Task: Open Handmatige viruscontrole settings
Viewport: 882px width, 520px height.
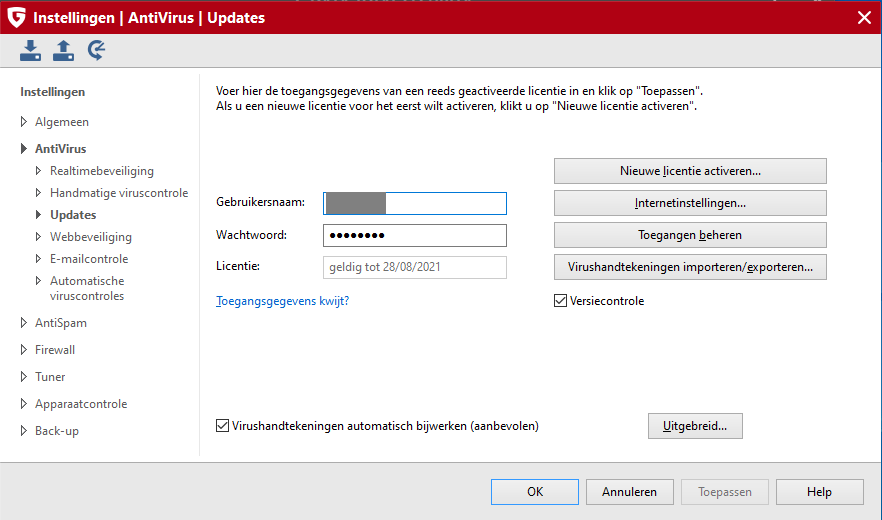Action: tap(119, 192)
